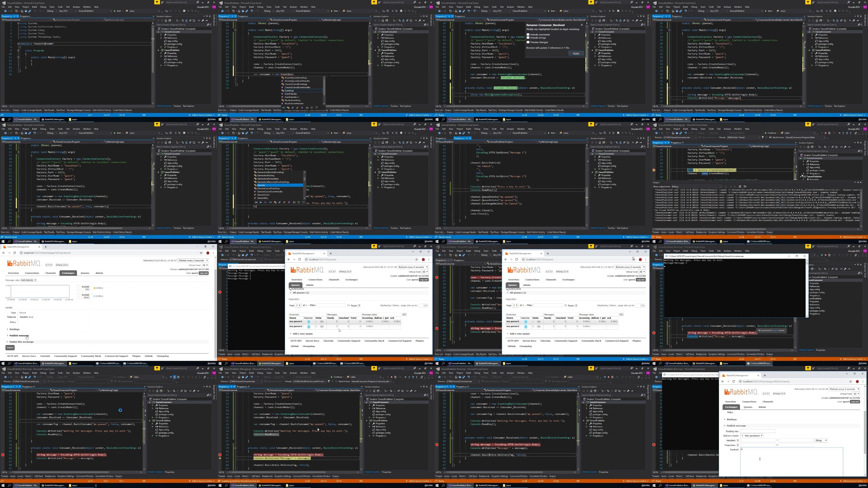868x488 pixels.
Task: Collapse the expanded Publish message section header
Action: (736, 426)
